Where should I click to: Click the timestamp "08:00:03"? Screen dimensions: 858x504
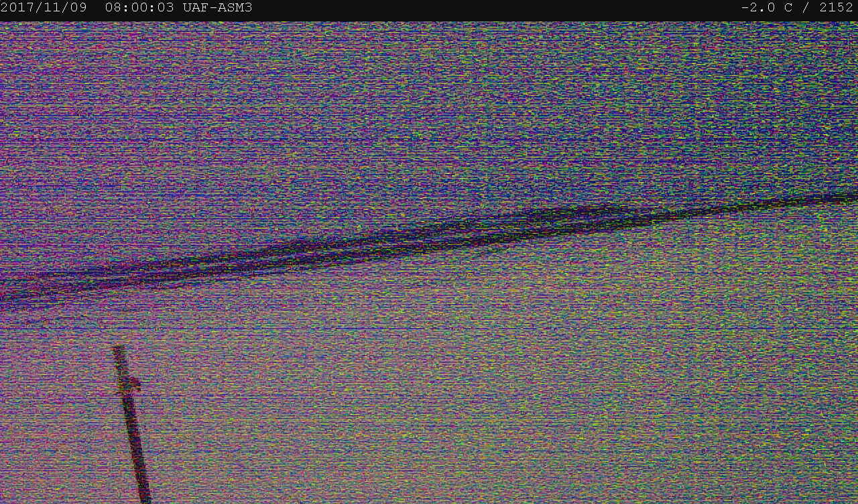[x=139, y=8]
